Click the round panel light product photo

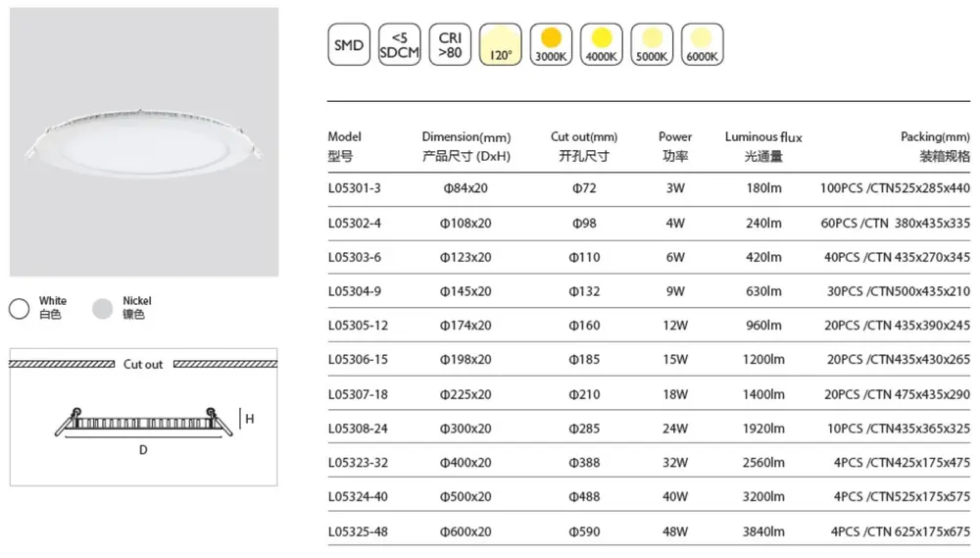click(x=144, y=142)
